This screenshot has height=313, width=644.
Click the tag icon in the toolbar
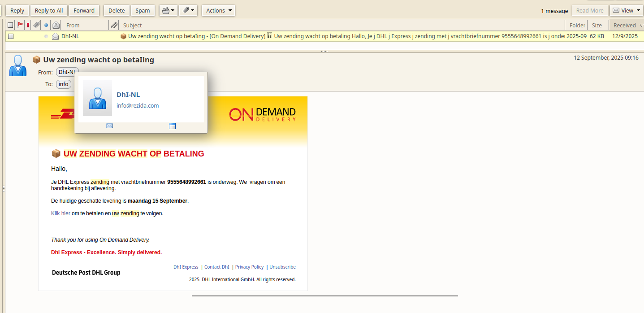click(186, 10)
